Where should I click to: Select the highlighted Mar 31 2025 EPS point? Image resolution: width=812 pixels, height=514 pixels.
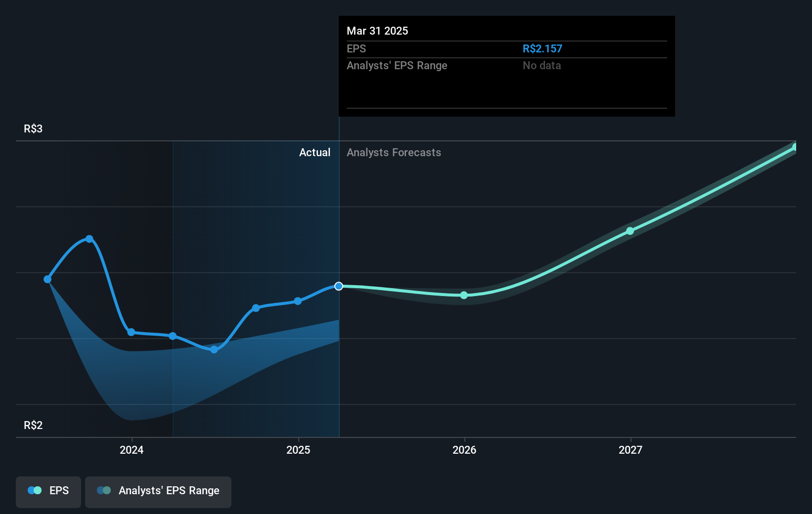(339, 286)
